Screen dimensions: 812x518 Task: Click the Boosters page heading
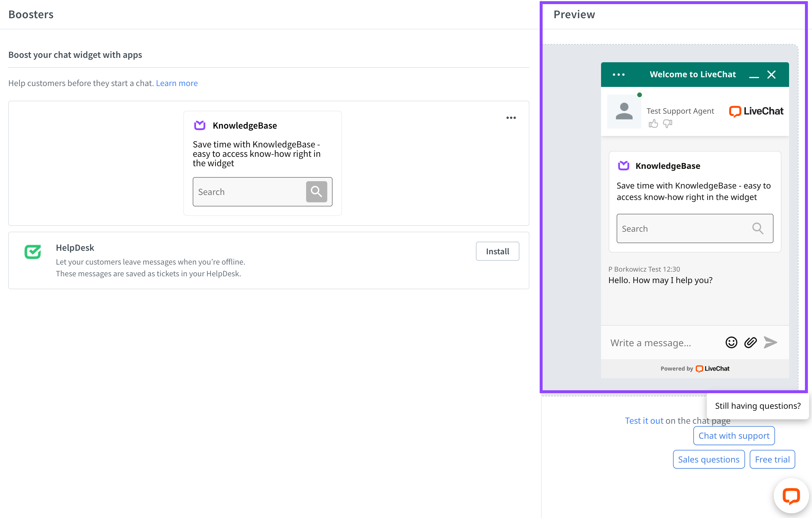tap(31, 14)
